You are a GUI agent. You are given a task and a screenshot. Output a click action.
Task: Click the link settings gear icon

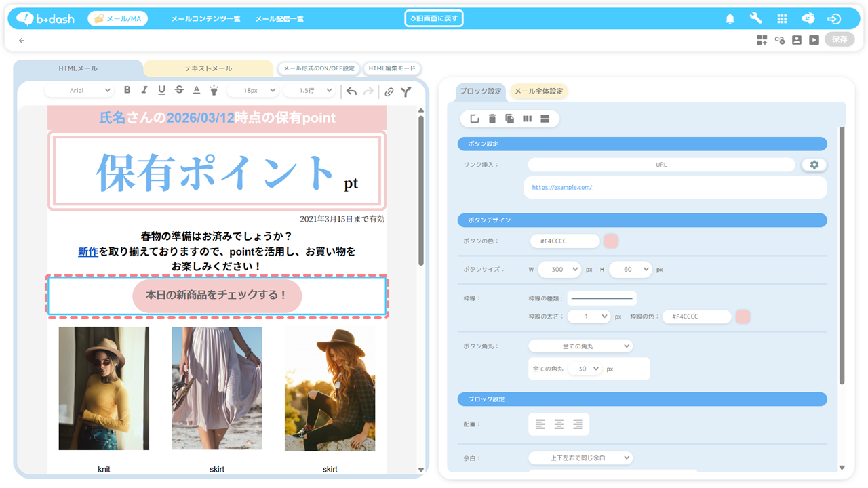point(814,165)
